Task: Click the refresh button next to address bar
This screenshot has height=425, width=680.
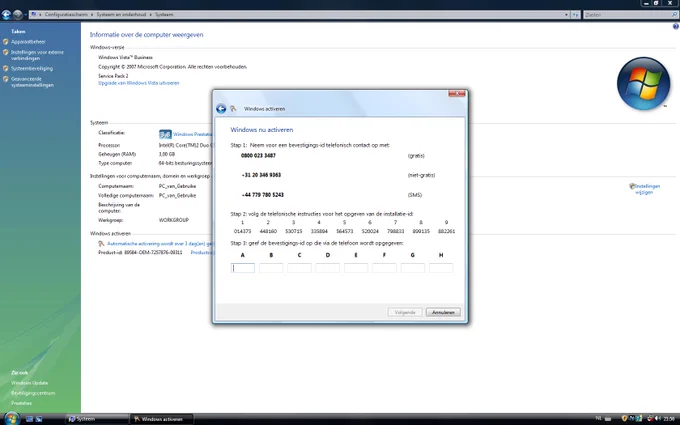Action: click(575, 15)
